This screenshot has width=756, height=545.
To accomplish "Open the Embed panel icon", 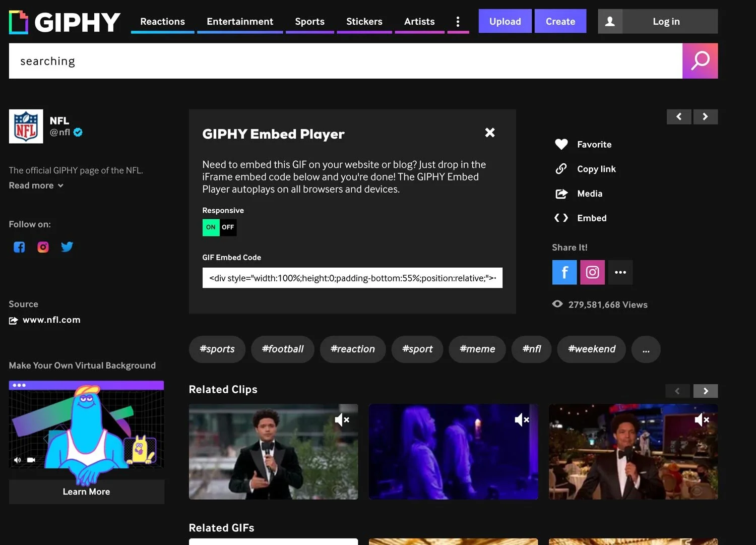I will pyautogui.click(x=561, y=218).
